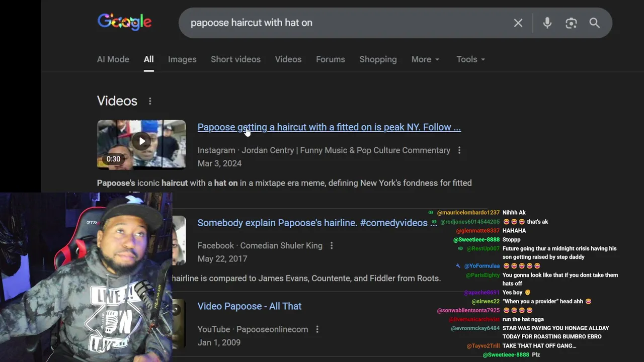Viewport: 644px width, 362px height.
Task: Click 'Mar 3, 2024' date text
Action: point(219,163)
